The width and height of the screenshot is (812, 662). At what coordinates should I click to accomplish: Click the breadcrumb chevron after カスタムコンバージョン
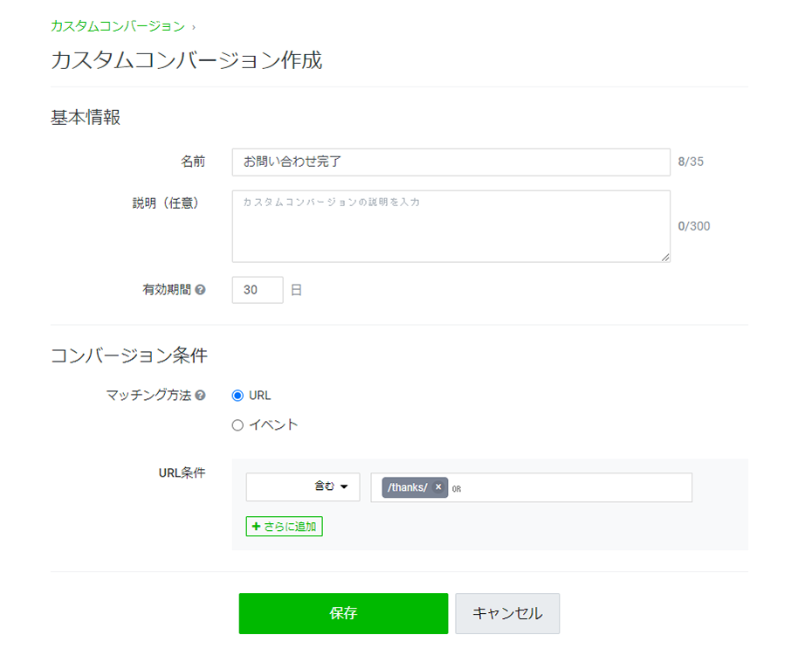point(194,27)
